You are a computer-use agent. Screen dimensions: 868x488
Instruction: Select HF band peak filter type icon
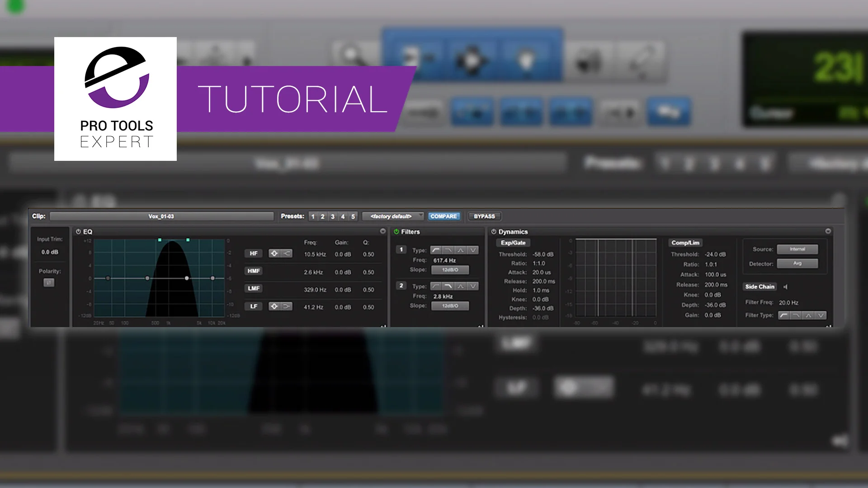tap(274, 253)
